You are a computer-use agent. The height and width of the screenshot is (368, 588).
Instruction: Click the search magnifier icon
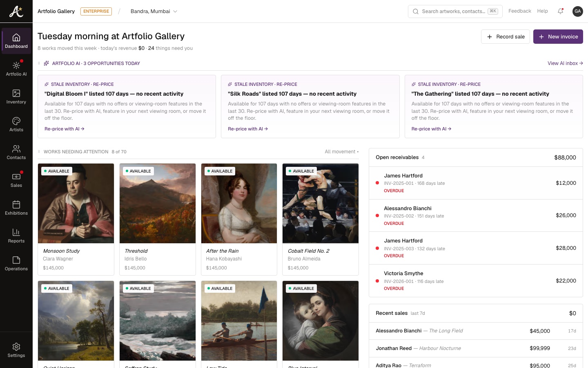pyautogui.click(x=415, y=11)
